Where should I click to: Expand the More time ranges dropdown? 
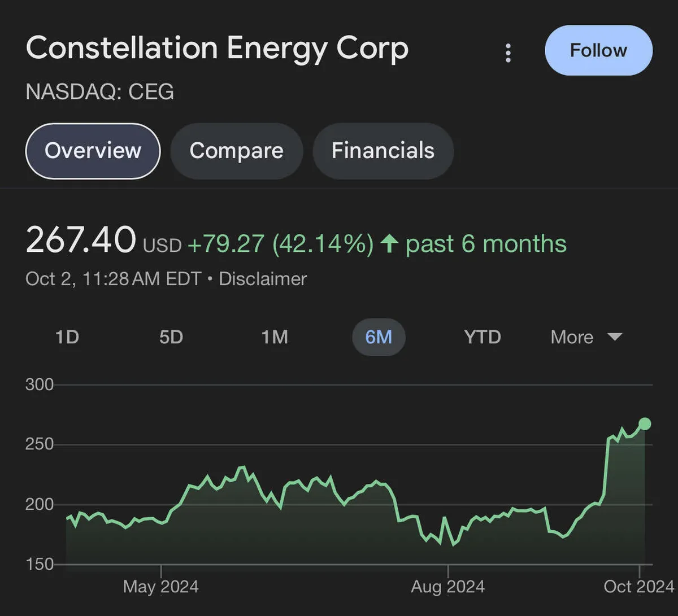pos(586,337)
